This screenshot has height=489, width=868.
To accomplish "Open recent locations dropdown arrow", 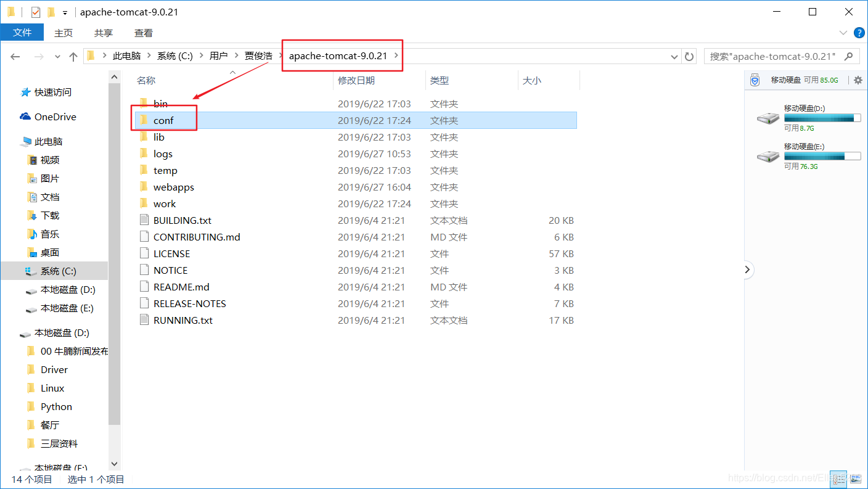I will (58, 56).
